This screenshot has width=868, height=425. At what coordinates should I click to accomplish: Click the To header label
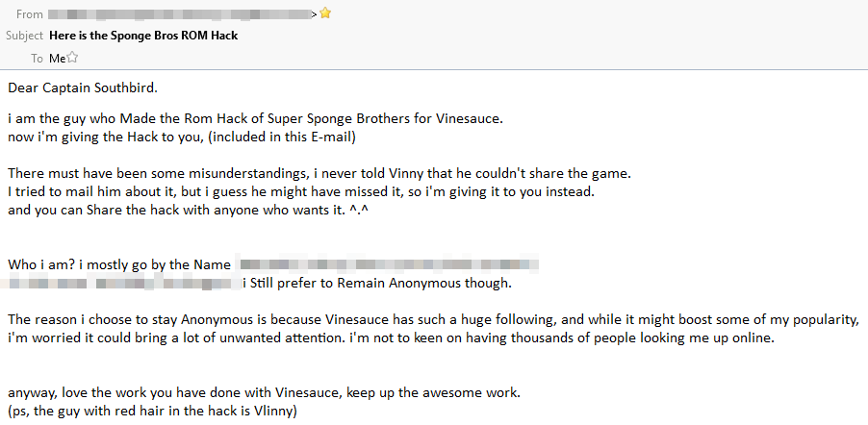click(x=38, y=58)
